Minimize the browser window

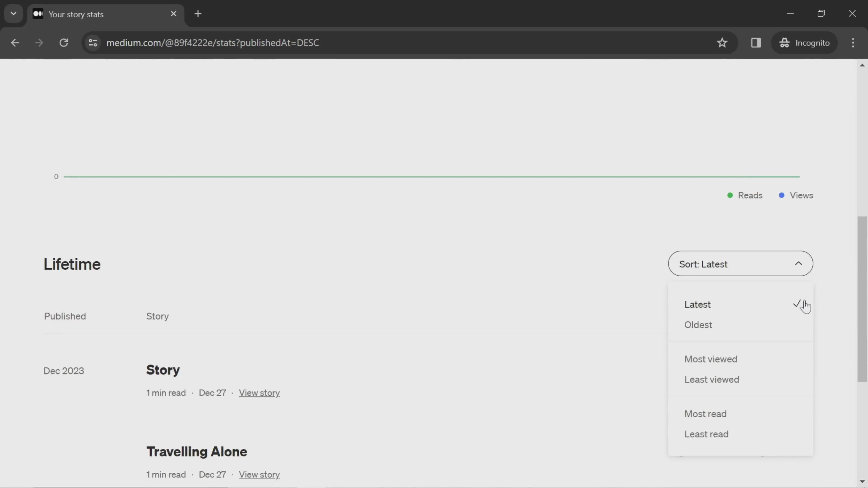coord(790,14)
